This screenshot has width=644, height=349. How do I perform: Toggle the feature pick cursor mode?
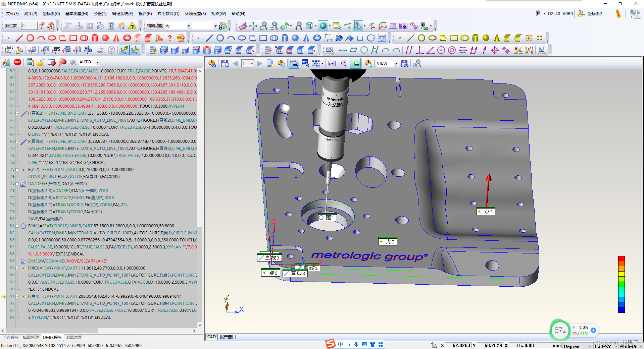point(358,26)
